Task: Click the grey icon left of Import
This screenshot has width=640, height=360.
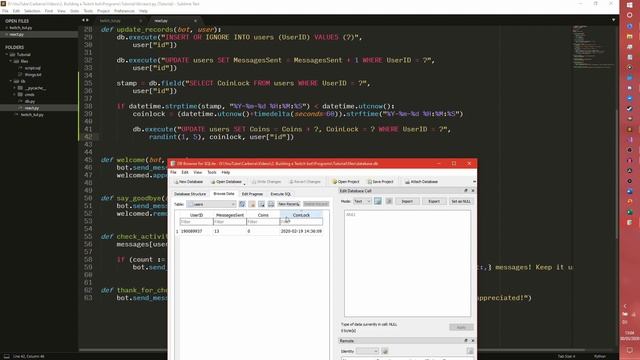Action: 389,201
